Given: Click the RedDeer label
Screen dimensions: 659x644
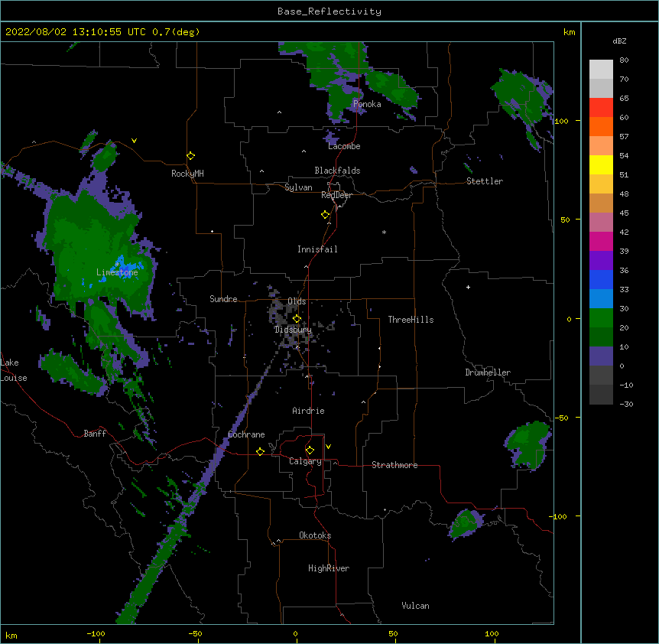Looking at the screenshot, I should click(x=336, y=195).
